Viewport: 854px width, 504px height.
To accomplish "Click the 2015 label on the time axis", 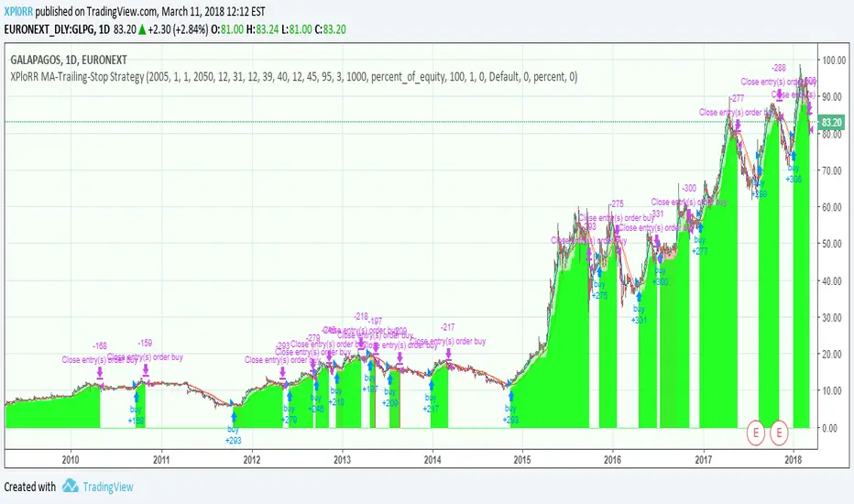I will (523, 460).
